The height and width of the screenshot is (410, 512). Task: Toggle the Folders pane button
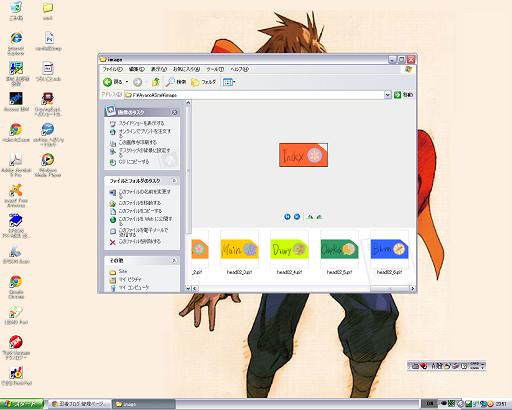pos(203,82)
